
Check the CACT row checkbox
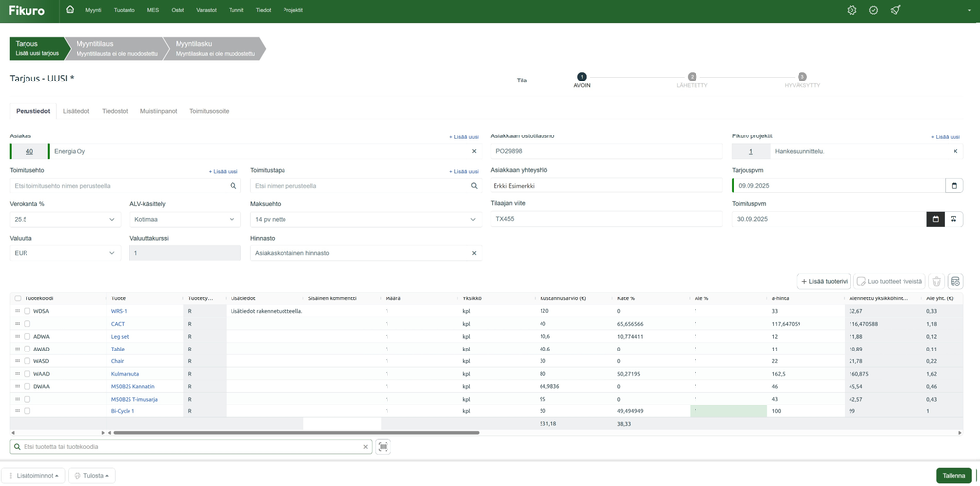point(26,323)
